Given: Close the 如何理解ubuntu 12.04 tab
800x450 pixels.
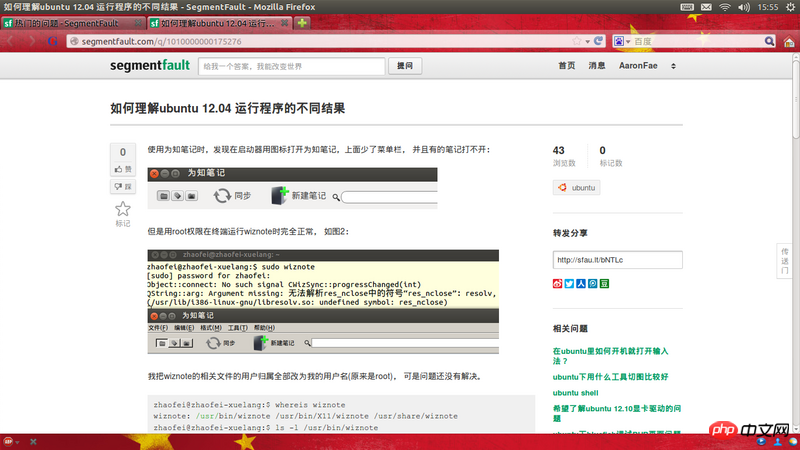Looking at the screenshot, I should [284, 23].
